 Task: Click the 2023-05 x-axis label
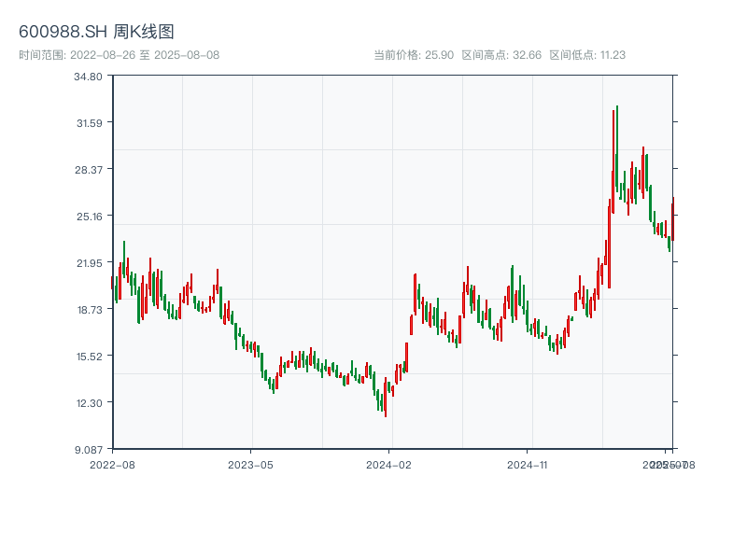pyautogui.click(x=250, y=465)
